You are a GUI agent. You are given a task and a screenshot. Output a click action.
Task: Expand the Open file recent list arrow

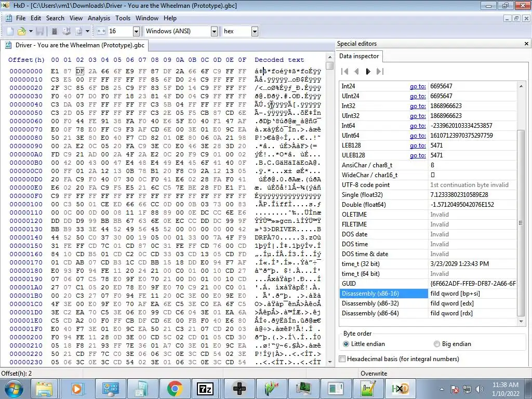click(31, 31)
